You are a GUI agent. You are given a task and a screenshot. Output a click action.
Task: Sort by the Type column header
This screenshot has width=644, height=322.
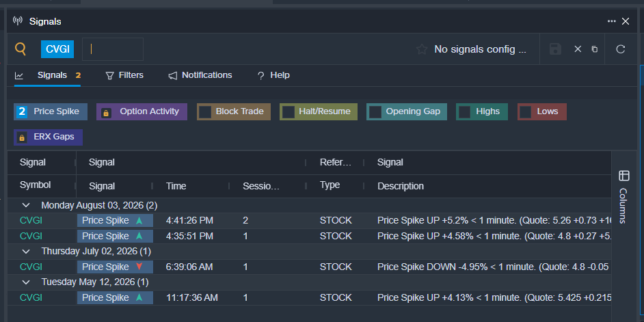330,185
